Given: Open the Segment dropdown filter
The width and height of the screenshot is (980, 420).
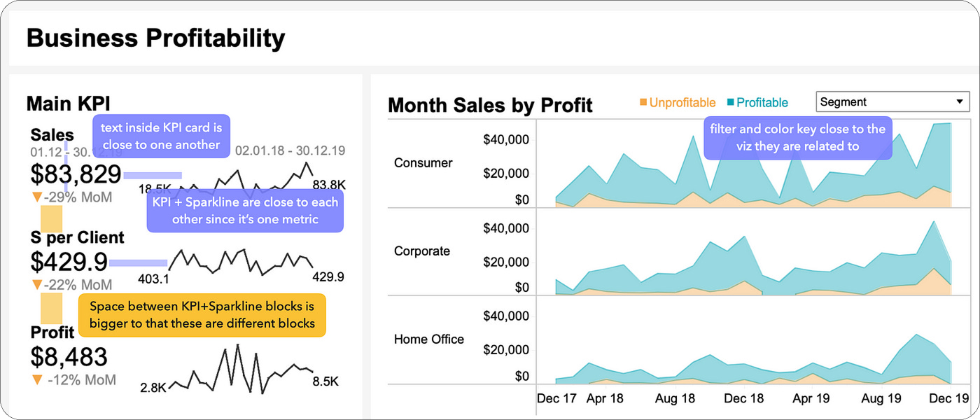Looking at the screenshot, I should (x=885, y=102).
